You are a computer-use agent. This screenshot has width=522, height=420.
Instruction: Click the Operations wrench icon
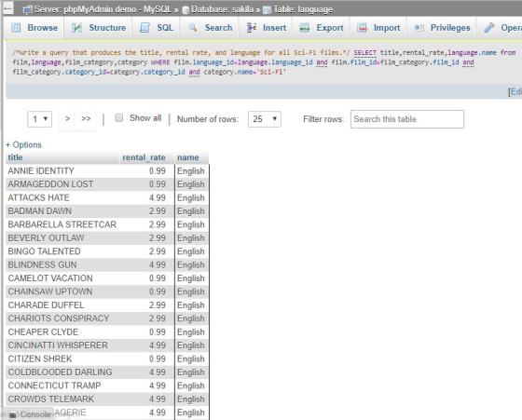coord(489,28)
